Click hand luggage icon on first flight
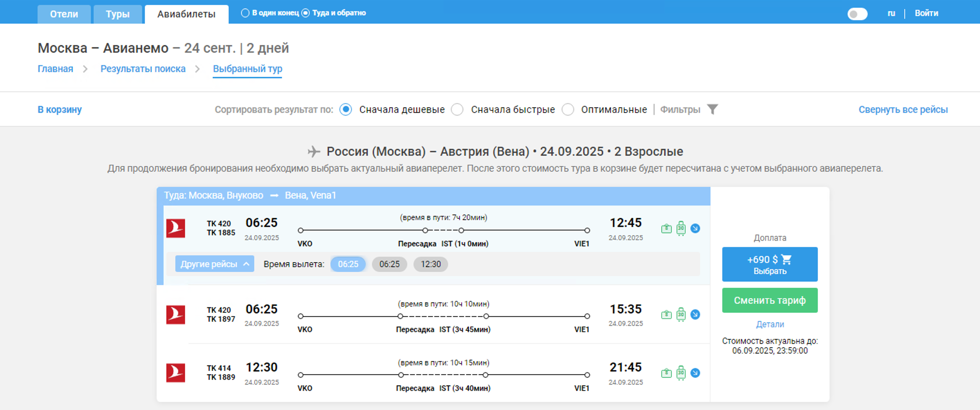The image size is (980, 410). pyautogui.click(x=666, y=229)
